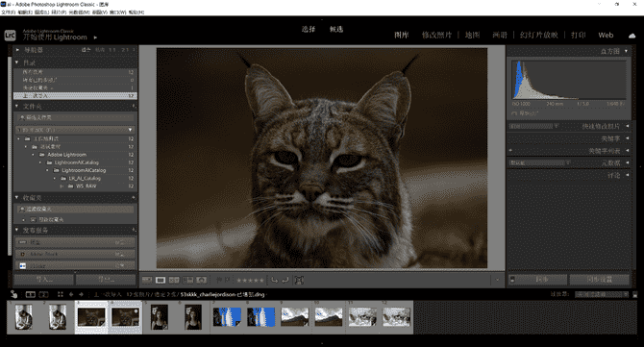Viewport: 644px width, 347px height.
Task: Select Adobe Lightroom folder in tree
Action: [67, 155]
